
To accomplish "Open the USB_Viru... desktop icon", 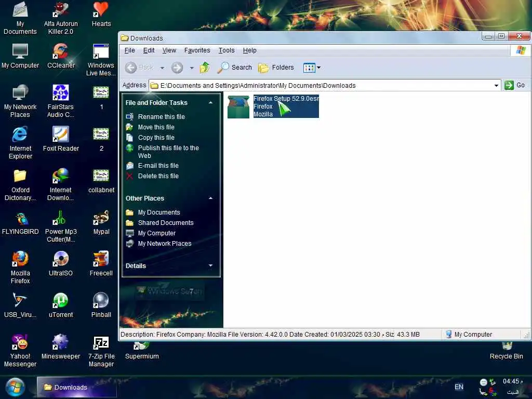I will [20, 305].
